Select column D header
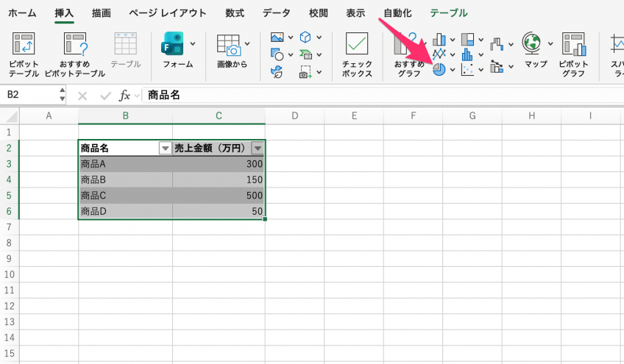The height and width of the screenshot is (364, 624). pyautogui.click(x=294, y=115)
